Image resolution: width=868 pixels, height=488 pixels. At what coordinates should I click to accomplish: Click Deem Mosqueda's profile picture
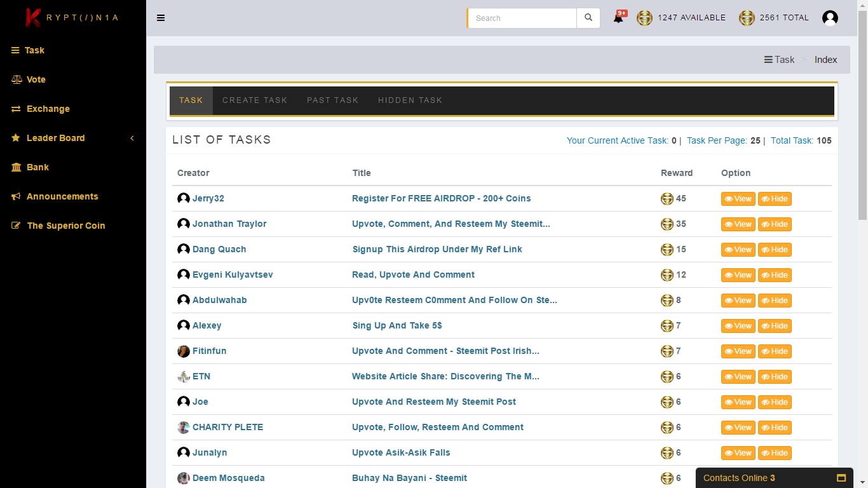(x=184, y=478)
